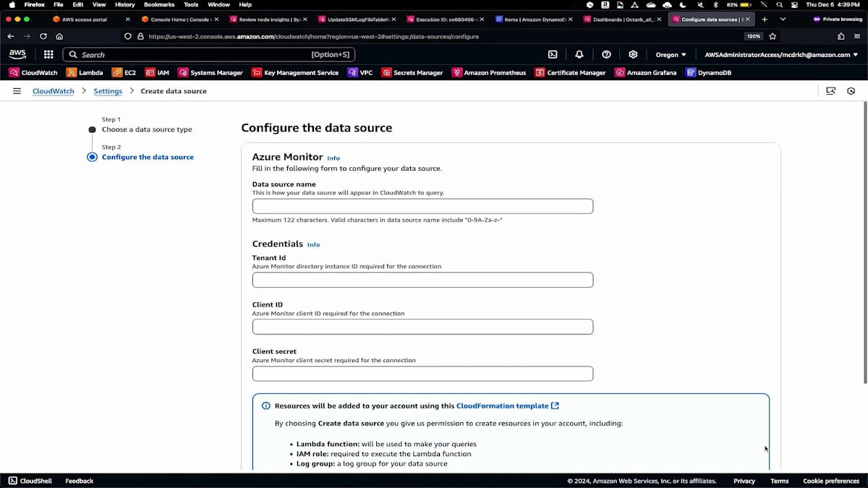Image resolution: width=868 pixels, height=488 pixels.
Task: Click the 120% zoom level indicator
Action: pos(754,36)
